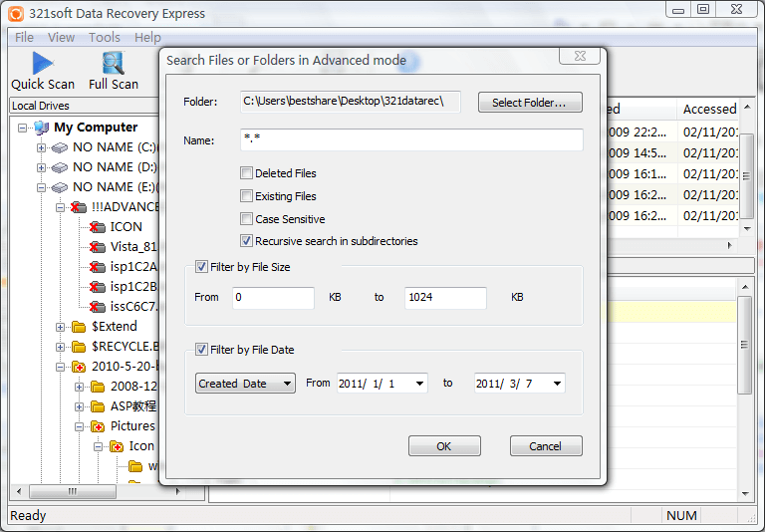Click the 2011/ 3/ 7 To date value
This screenshot has width=765, height=532.
(504, 384)
